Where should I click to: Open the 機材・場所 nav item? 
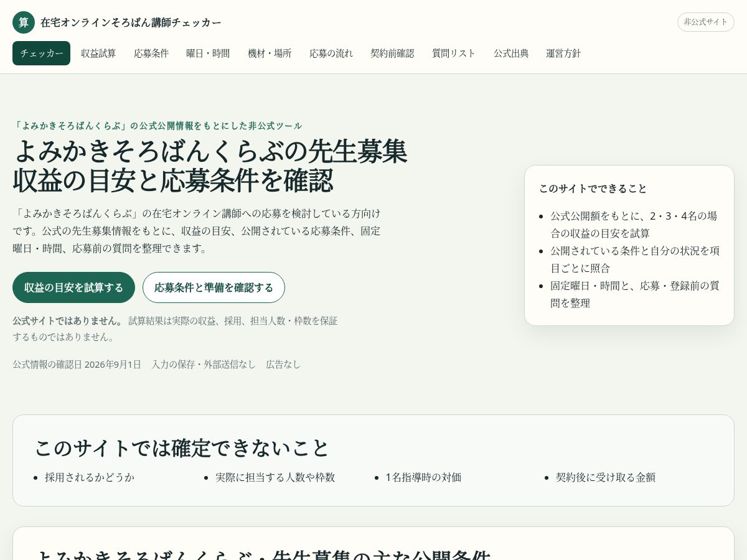tap(270, 54)
